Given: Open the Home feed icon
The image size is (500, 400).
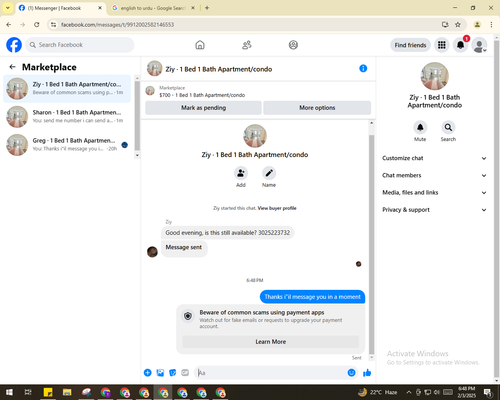Looking at the screenshot, I should (x=200, y=45).
